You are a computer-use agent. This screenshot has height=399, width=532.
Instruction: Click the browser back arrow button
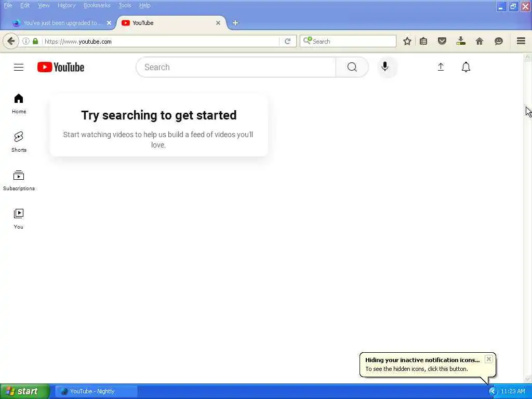(11, 42)
